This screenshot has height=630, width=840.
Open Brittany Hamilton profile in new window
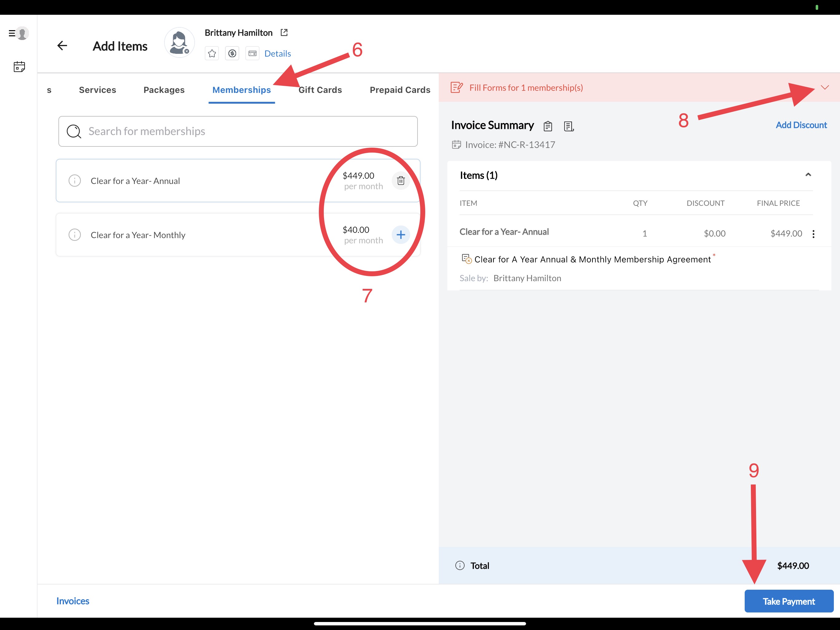click(284, 33)
